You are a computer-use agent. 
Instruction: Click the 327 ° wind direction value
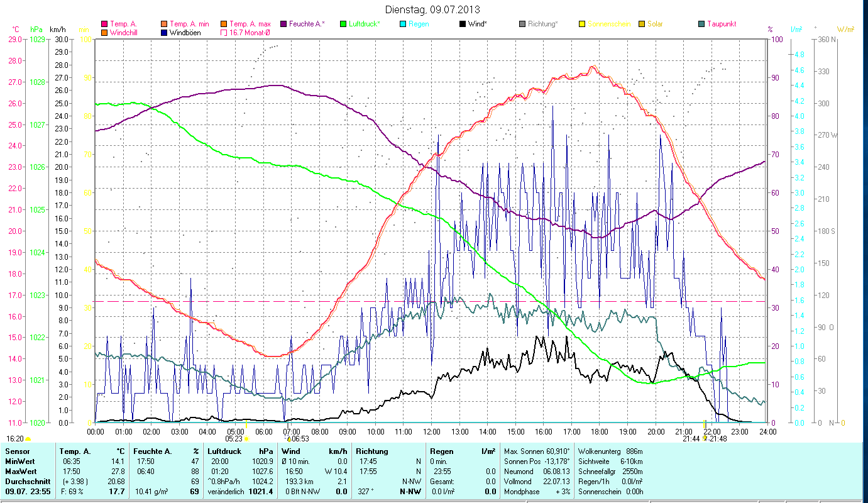pyautogui.click(x=366, y=492)
